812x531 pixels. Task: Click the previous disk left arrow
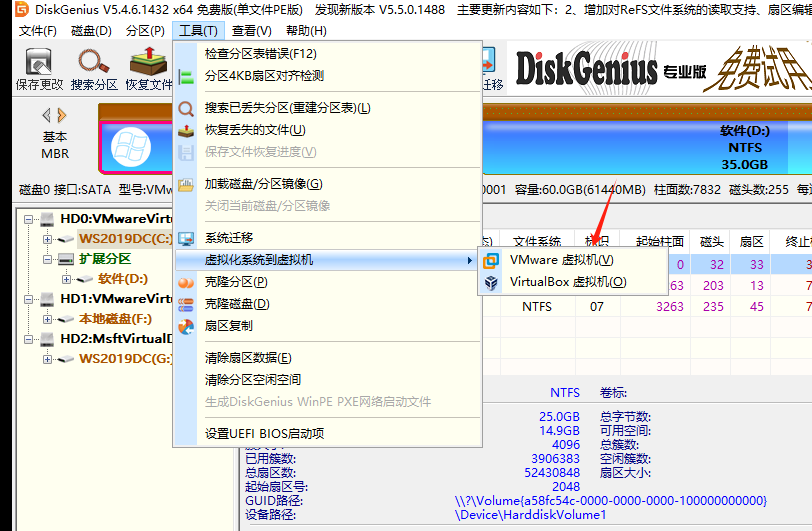click(x=47, y=115)
